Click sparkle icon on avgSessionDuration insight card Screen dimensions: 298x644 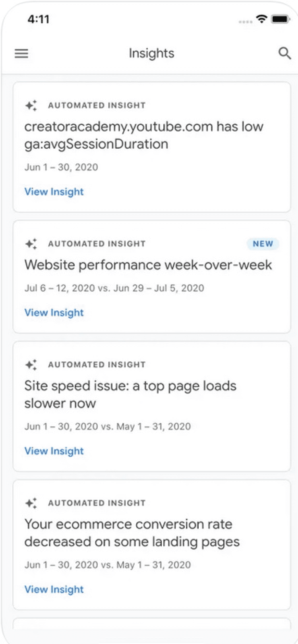coord(31,105)
